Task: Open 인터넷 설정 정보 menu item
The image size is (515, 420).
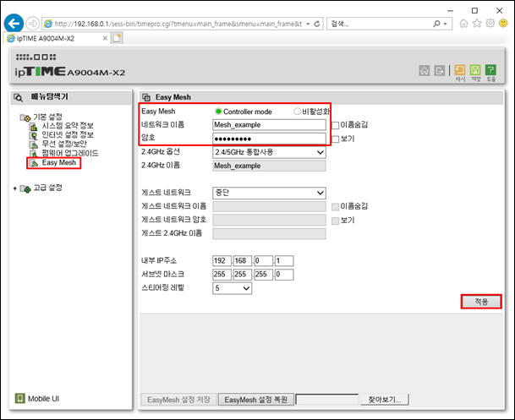Action: 68,135
